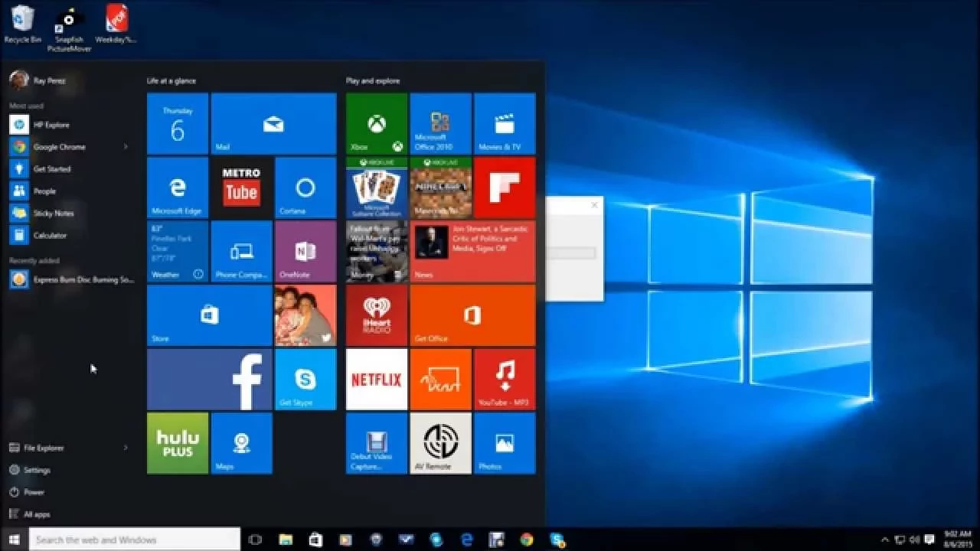Open the Money news tile
Image resolution: width=980 pixels, height=551 pixels.
377,252
